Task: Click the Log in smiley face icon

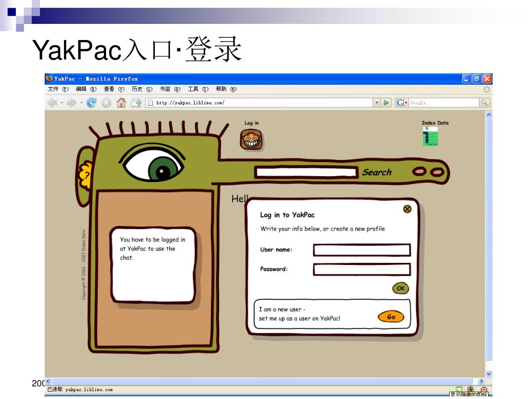Action: click(x=251, y=139)
